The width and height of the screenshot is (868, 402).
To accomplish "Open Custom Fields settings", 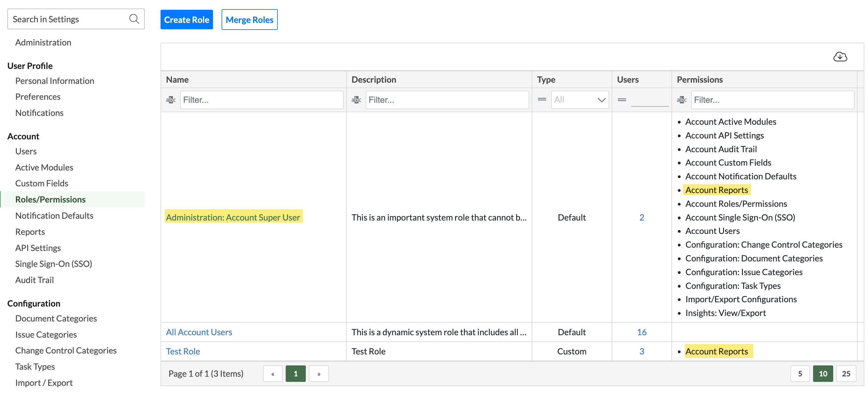I will [42, 183].
